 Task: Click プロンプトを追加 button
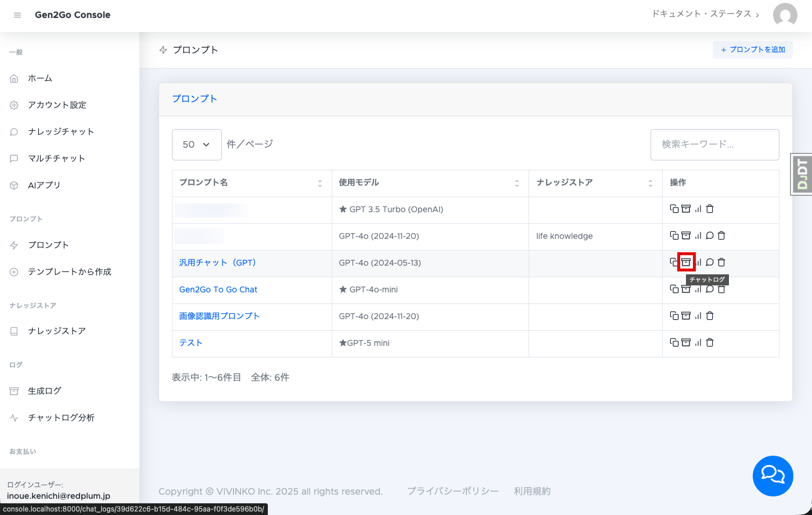click(x=752, y=49)
